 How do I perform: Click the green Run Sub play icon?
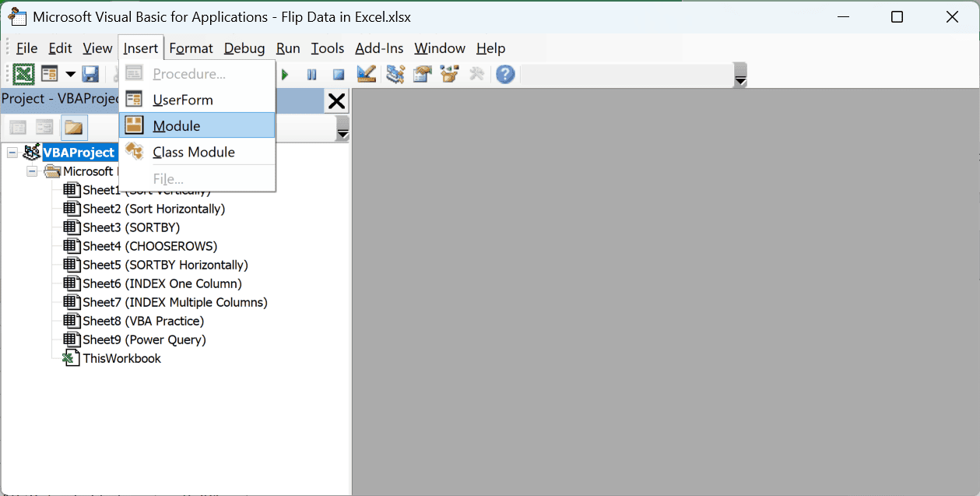(x=286, y=75)
